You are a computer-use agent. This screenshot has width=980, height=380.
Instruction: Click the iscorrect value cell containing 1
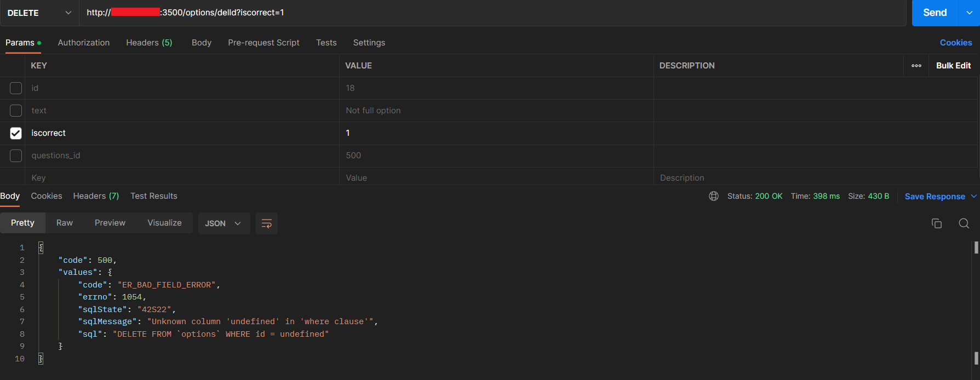point(496,133)
